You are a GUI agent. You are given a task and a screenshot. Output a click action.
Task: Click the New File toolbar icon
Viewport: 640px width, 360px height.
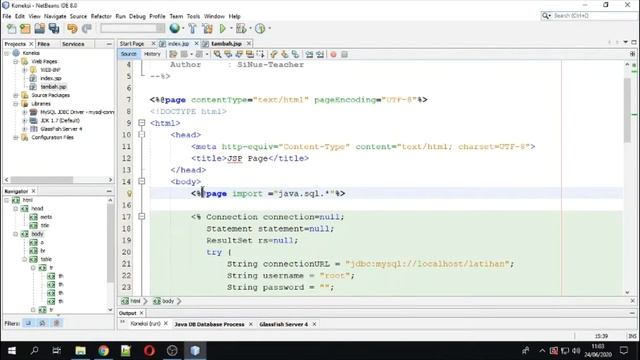11,29
